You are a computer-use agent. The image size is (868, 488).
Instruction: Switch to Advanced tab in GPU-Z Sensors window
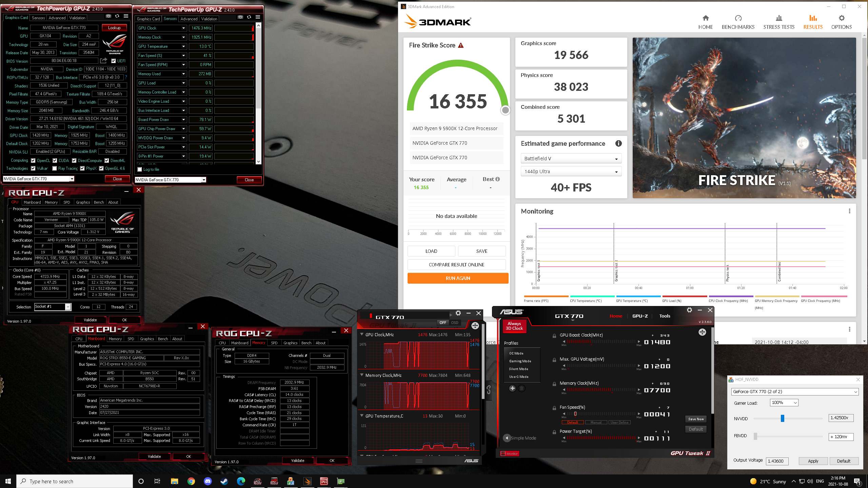coord(189,19)
